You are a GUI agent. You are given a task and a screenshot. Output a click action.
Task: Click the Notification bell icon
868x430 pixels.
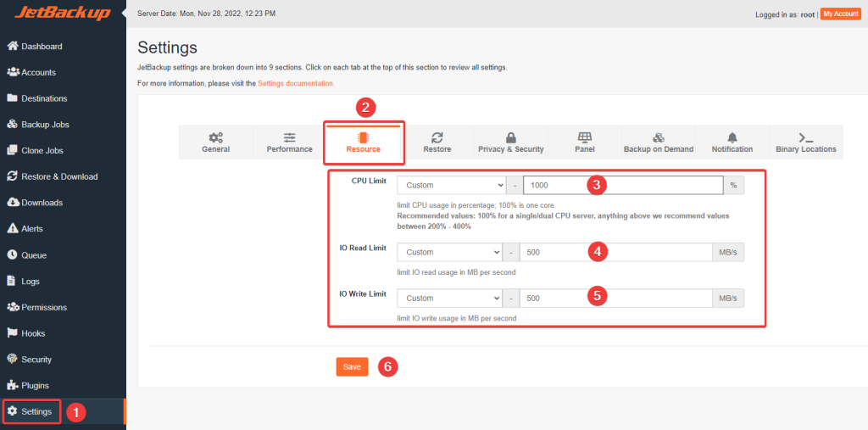pyautogui.click(x=732, y=137)
